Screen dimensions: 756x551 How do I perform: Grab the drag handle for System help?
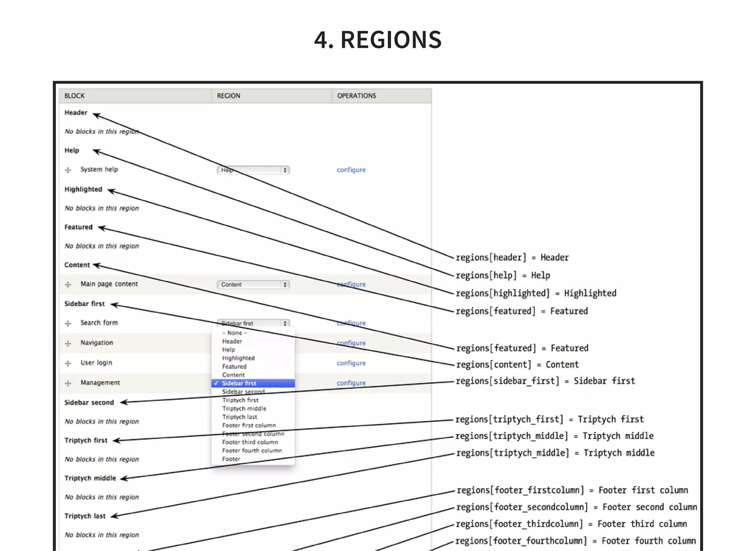pyautogui.click(x=68, y=170)
